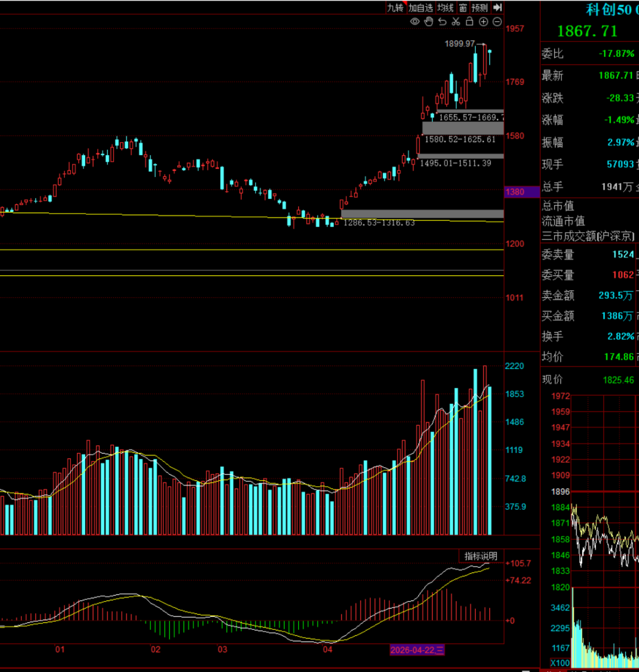The width and height of the screenshot is (639, 672).
Task: Click the 2026-04-22 date marker
Action: [x=417, y=650]
